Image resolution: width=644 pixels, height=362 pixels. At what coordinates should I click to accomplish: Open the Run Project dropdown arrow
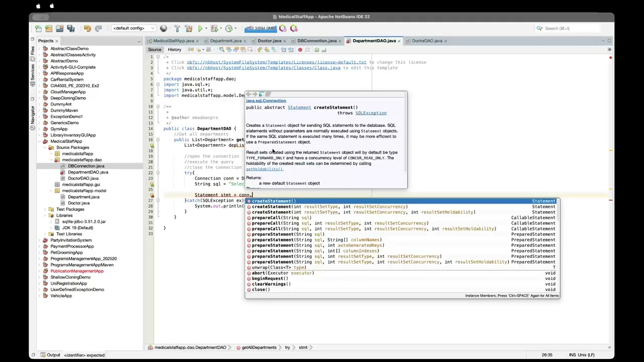pyautogui.click(x=206, y=29)
